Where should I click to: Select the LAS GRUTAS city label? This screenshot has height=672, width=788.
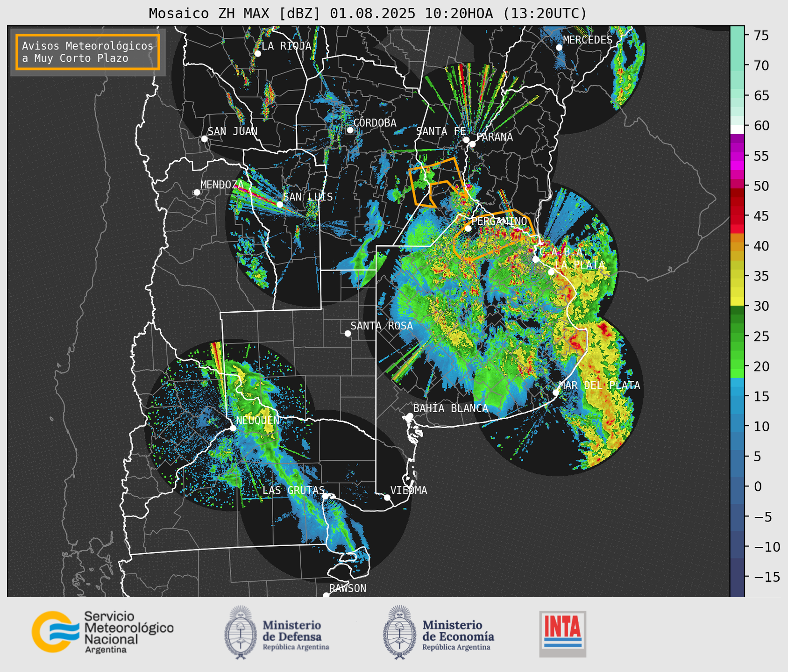coord(293,490)
